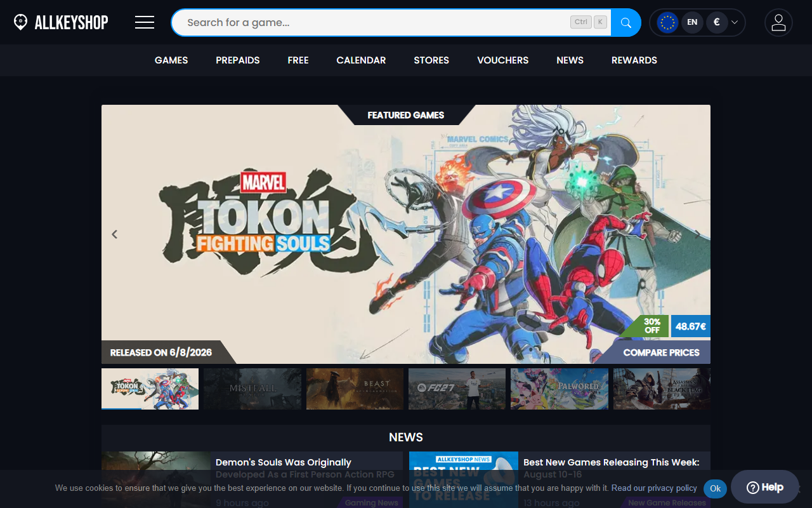Open 'Best New Games Releasing This Week' article
Screen dimensions: 812x508
tap(560, 479)
